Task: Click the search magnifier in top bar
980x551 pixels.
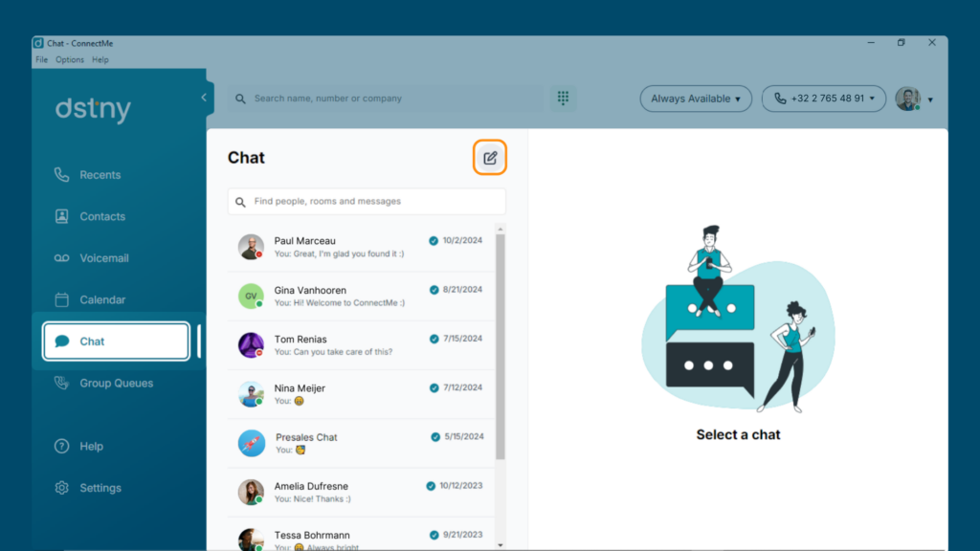Action: point(240,99)
